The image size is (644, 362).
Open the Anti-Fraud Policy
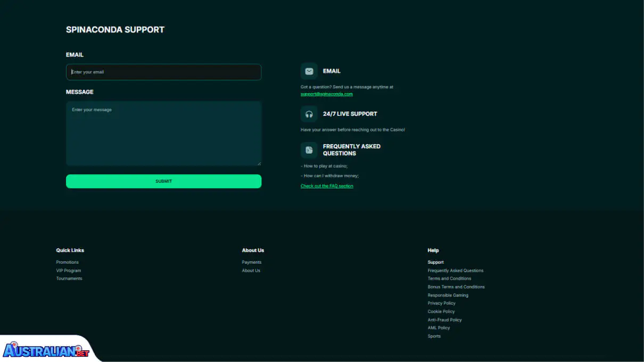[x=444, y=319]
